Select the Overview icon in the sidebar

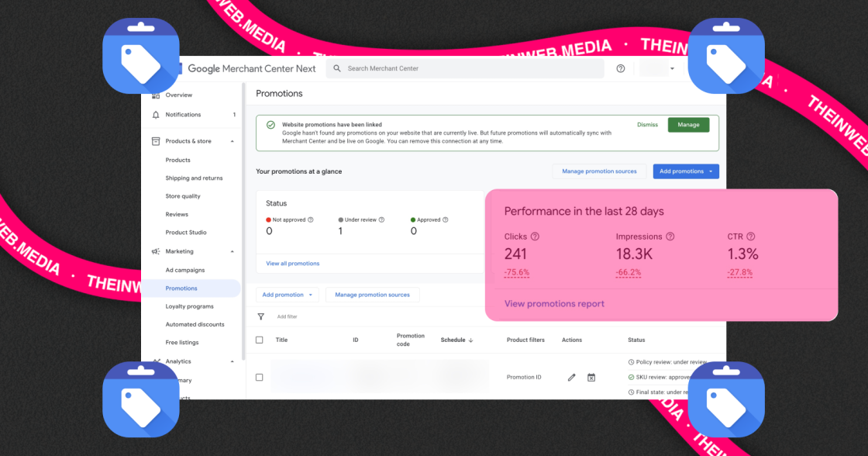[155, 95]
